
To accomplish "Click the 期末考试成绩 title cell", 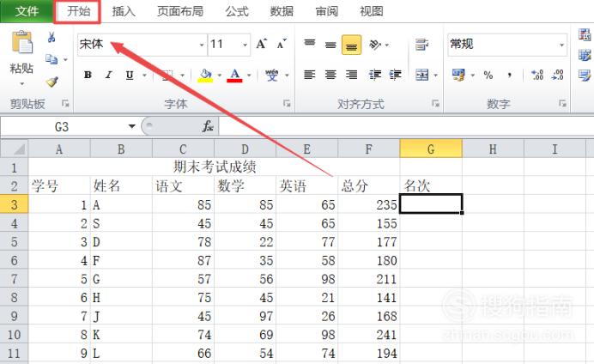I will pyautogui.click(x=214, y=167).
